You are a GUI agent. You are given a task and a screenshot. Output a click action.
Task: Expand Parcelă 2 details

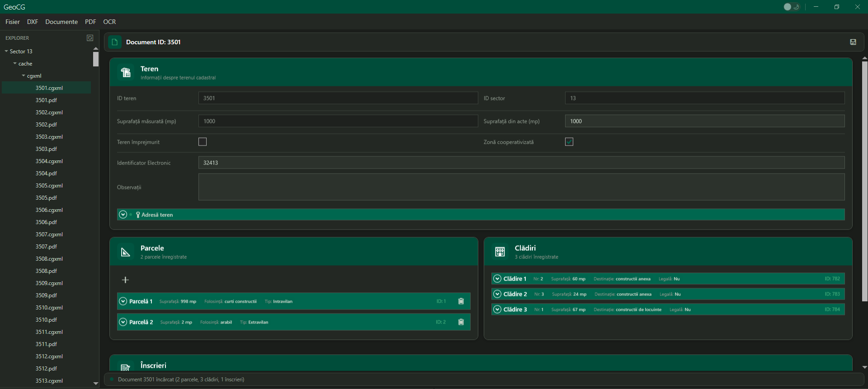point(123,322)
